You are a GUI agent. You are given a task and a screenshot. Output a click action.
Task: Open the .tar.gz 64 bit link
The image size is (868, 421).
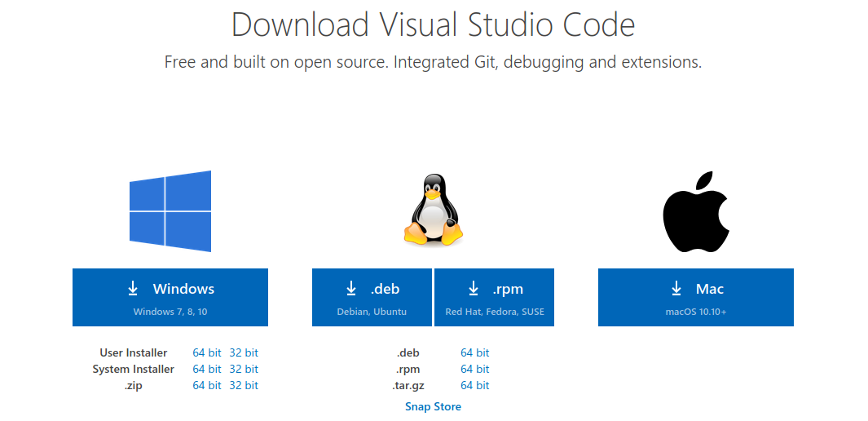(x=475, y=386)
